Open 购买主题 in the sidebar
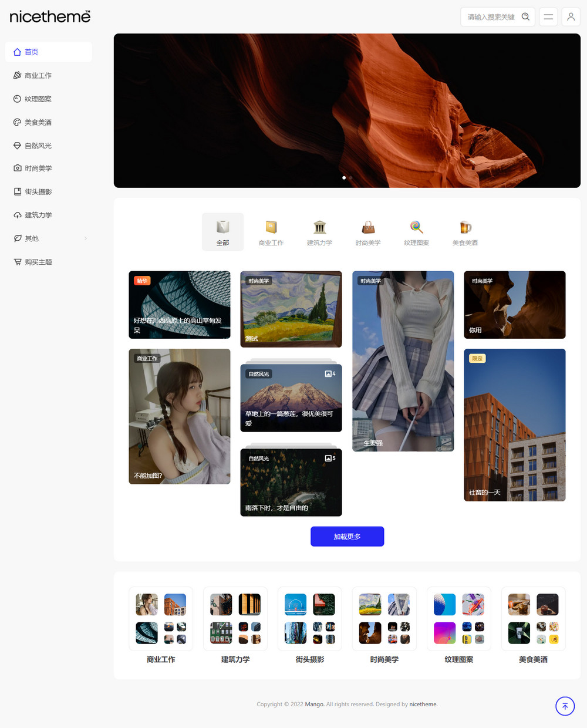 [x=38, y=262]
